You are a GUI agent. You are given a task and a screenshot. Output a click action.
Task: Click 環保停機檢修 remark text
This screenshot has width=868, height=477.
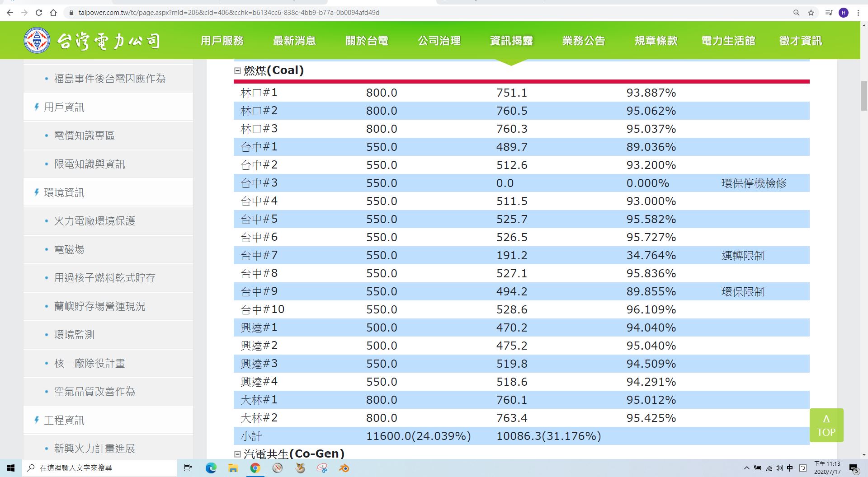coord(754,183)
